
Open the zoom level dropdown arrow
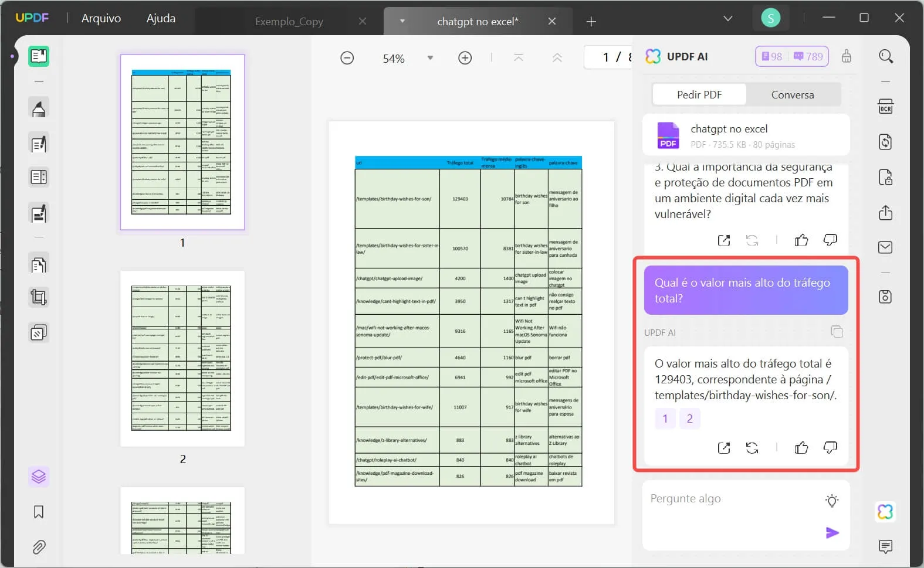430,58
